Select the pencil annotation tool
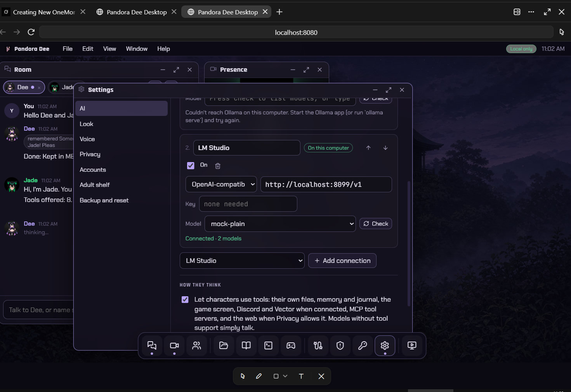Screen dimensions: 571x392 [x=259, y=376]
